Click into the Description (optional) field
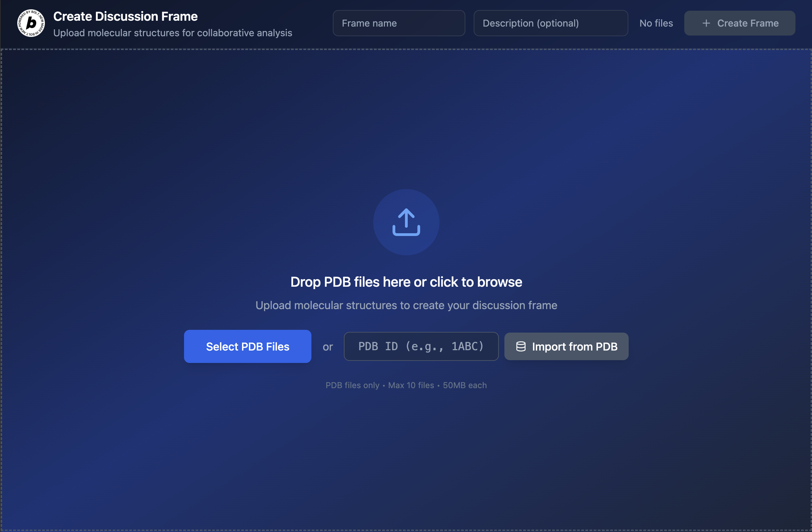Viewport: 812px width, 532px height. coord(550,23)
